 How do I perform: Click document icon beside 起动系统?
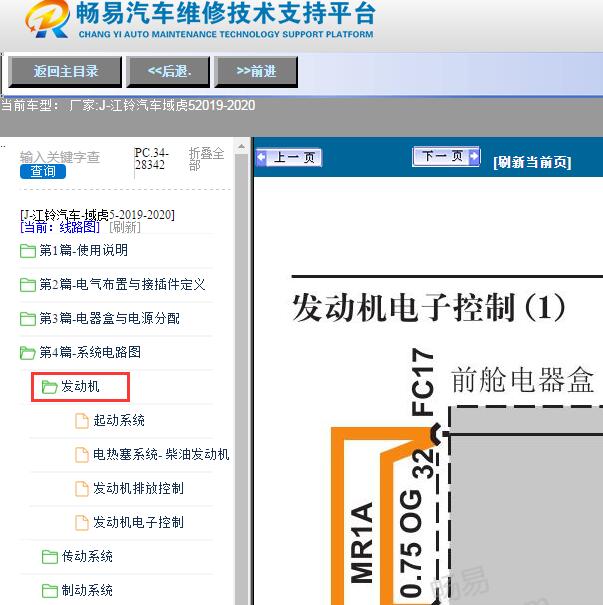[81, 421]
